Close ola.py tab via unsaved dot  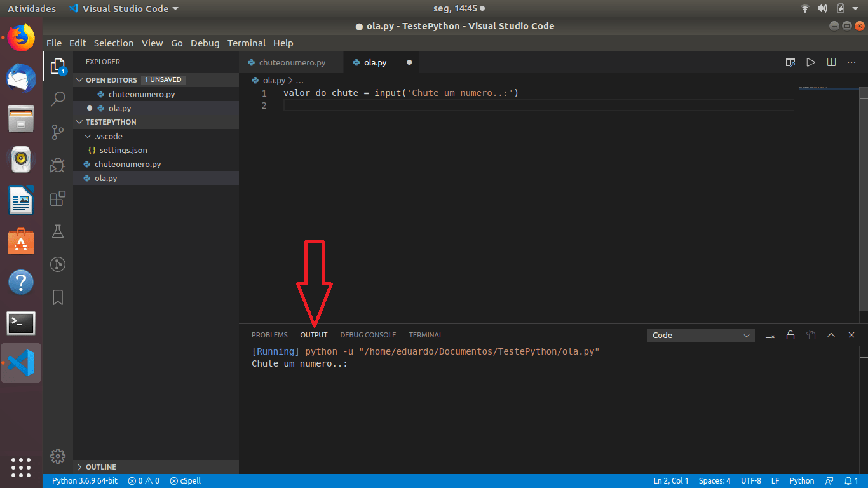tap(409, 62)
